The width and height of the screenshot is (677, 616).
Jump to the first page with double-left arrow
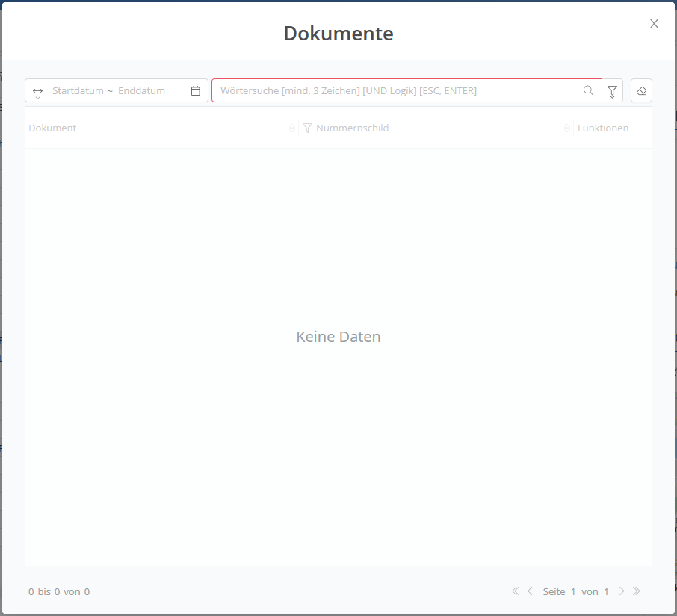click(515, 591)
